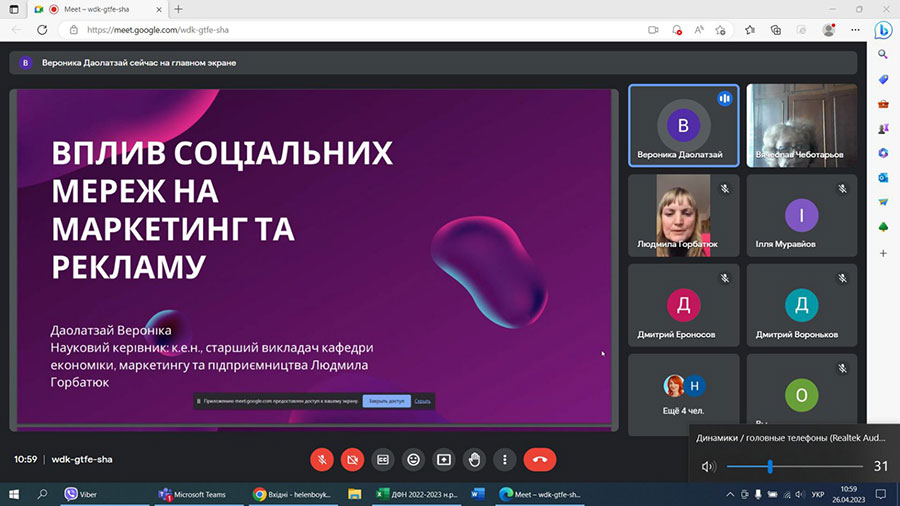Open more options three-dot menu
This screenshot has width=900, height=506.
[505, 460]
